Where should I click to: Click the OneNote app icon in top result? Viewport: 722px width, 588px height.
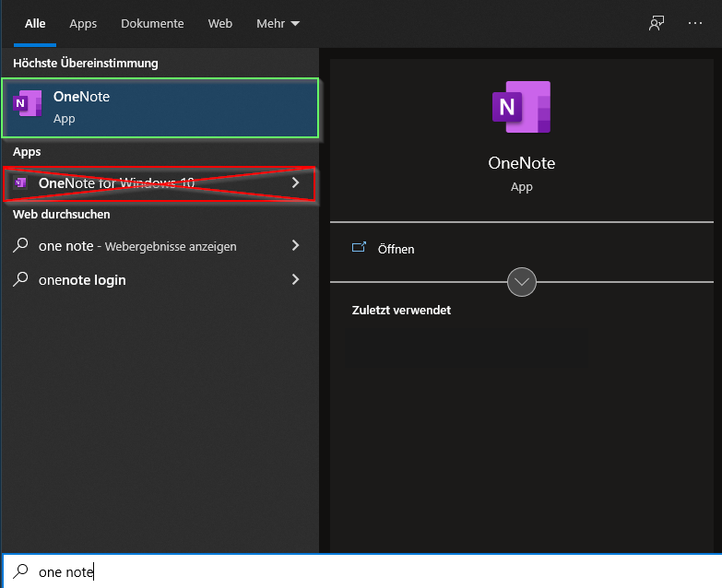point(27,103)
